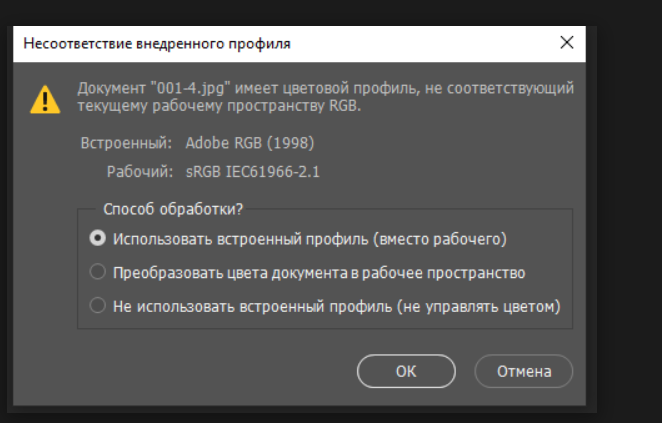Click the yellow warning triangle icon
This screenshot has width=662, height=423.
coord(44,97)
